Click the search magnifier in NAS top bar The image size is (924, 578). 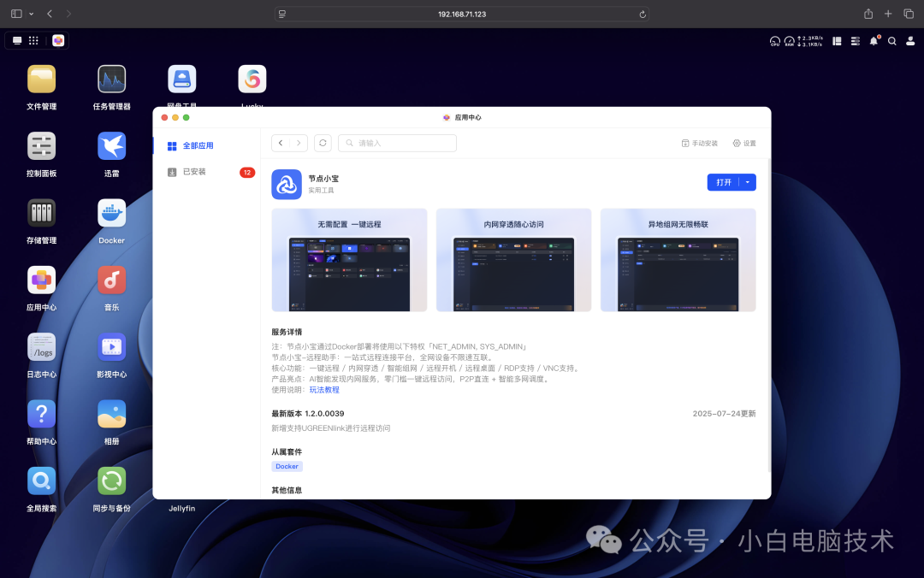click(892, 41)
